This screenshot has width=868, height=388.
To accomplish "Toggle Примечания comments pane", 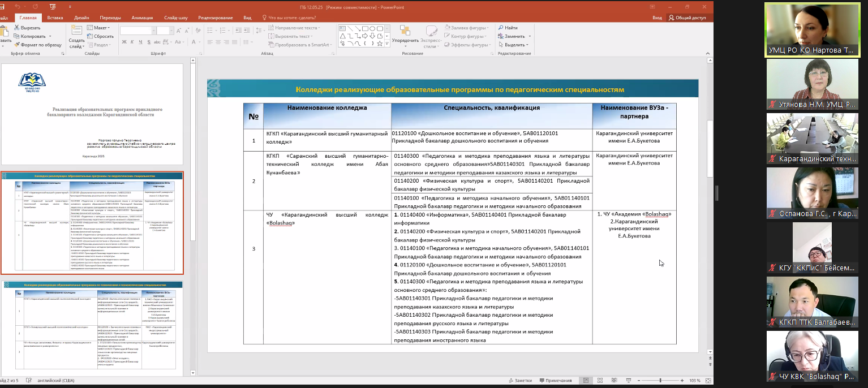I will [x=555, y=381].
